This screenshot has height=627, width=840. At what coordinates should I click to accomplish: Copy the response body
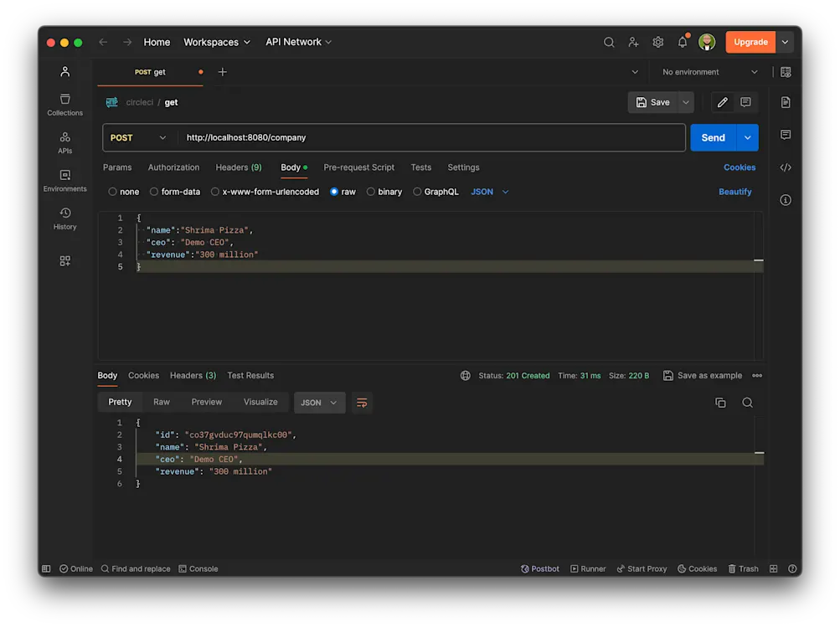720,403
